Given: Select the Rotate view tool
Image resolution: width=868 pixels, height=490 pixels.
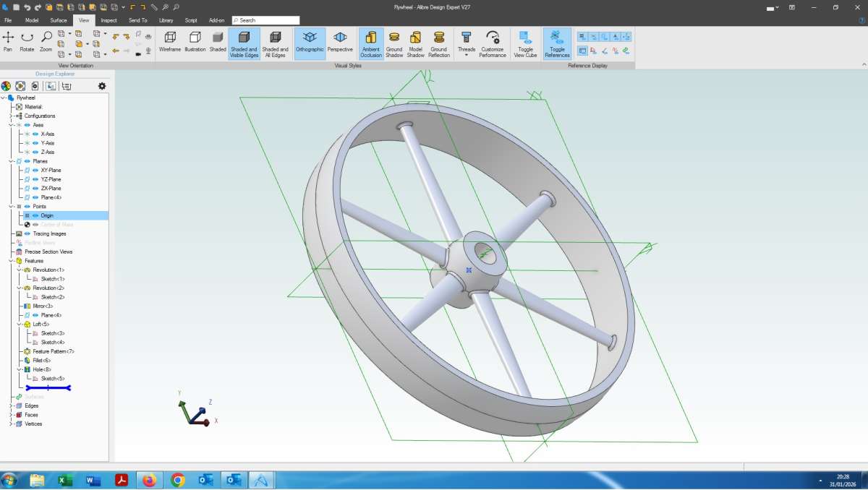Looking at the screenshot, I should click(x=27, y=42).
